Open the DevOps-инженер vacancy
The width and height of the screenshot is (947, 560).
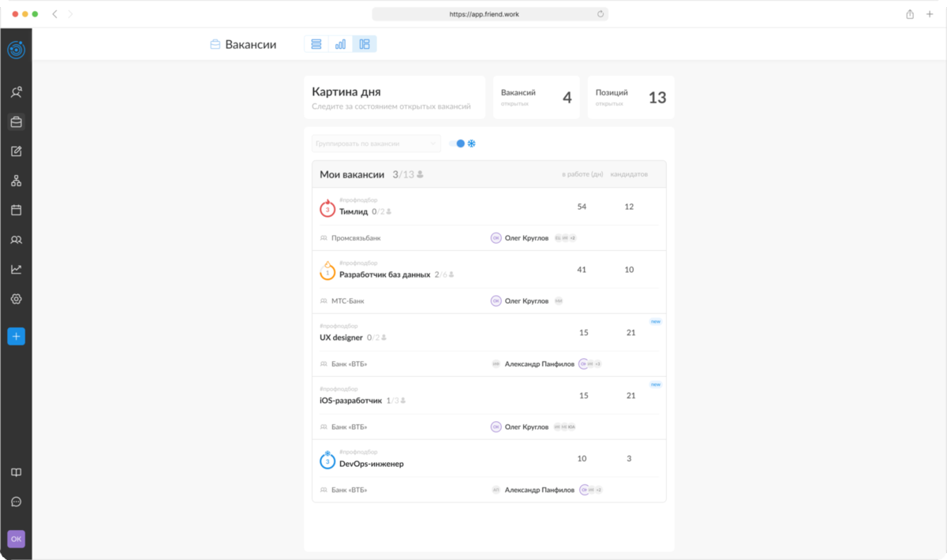(x=371, y=464)
